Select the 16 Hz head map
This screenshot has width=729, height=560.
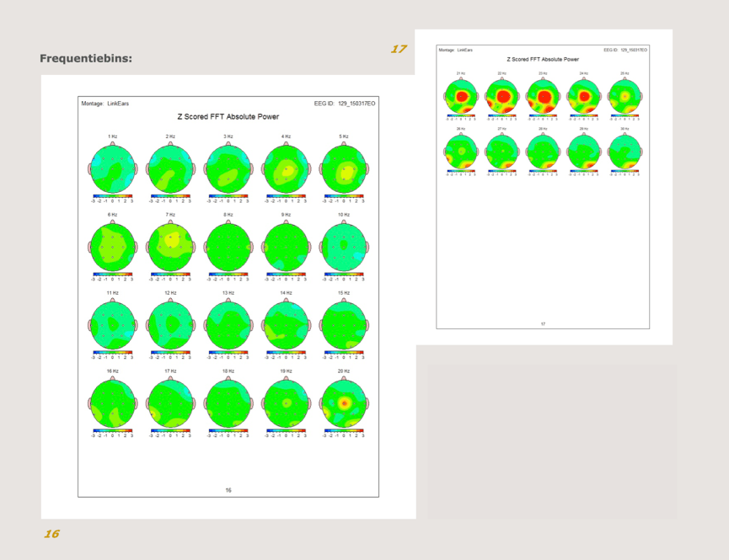[113, 403]
